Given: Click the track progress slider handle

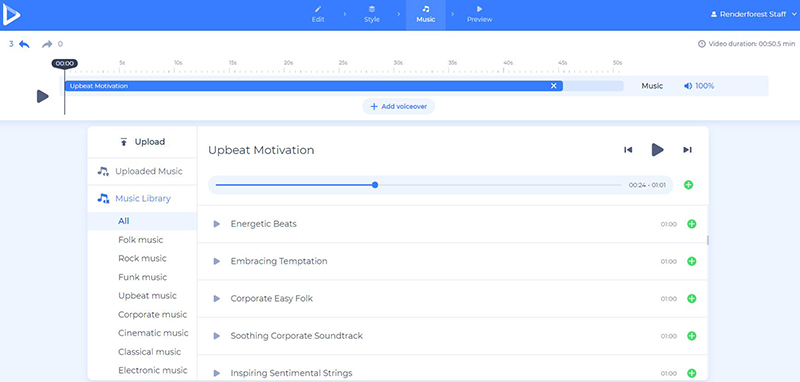Looking at the screenshot, I should [375, 185].
